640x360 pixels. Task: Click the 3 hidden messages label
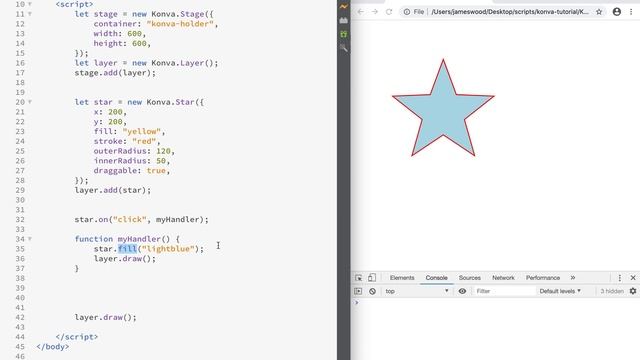(x=611, y=291)
